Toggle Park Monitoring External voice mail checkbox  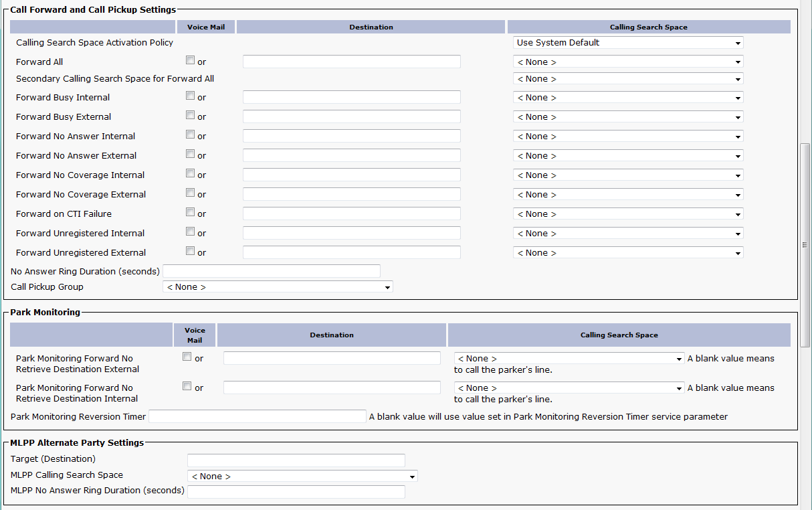(187, 357)
